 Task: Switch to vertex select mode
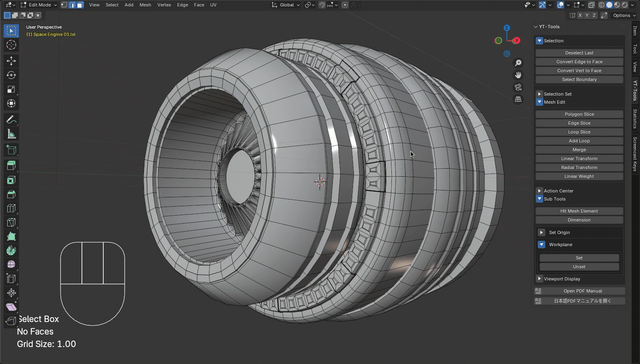coord(64,5)
